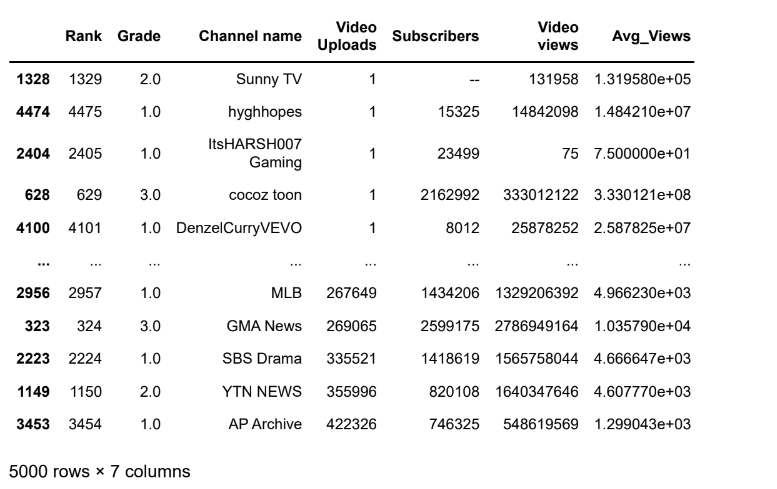The image size is (777, 489).
Task: Click the GMA News cell
Action: [x=264, y=326]
